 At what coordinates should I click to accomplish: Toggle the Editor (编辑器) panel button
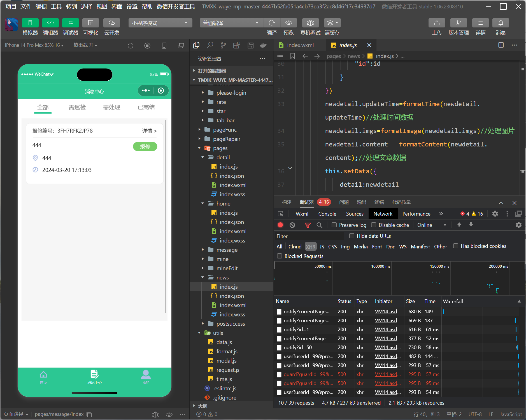pos(50,23)
